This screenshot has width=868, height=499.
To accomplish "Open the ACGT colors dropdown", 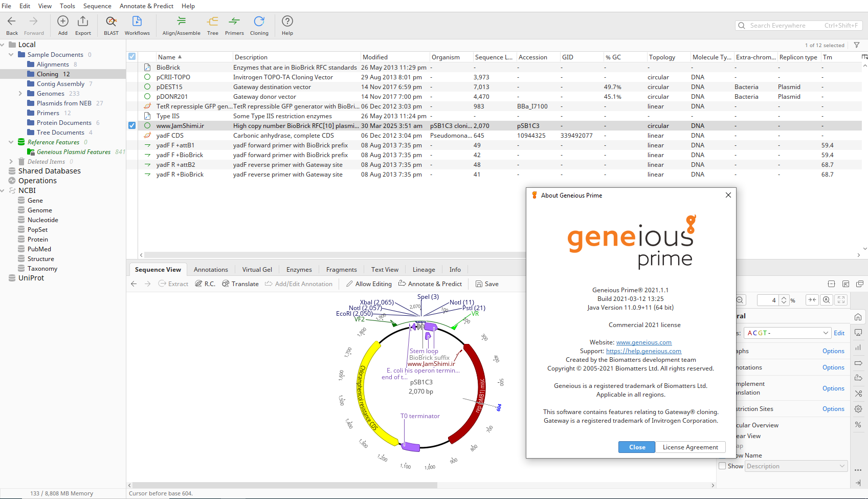I will pyautogui.click(x=786, y=333).
